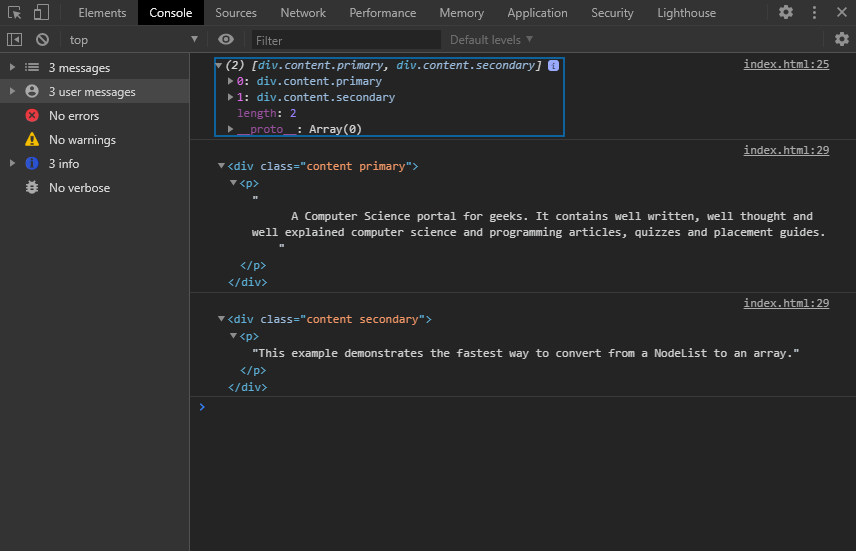Clear the console with the clear icon
The width and height of the screenshot is (856, 551).
click(42, 40)
